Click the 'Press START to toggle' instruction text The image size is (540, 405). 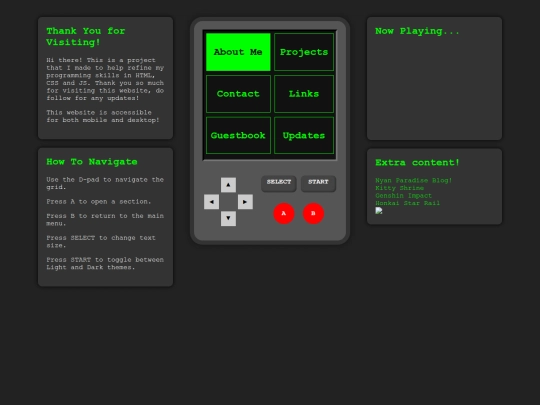pos(105,263)
